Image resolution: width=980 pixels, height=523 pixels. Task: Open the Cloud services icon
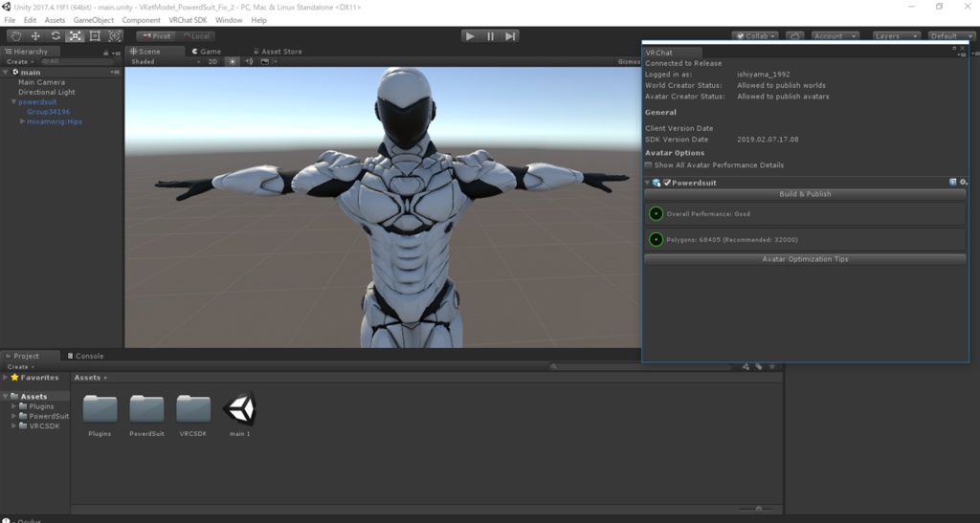pyautogui.click(x=794, y=36)
